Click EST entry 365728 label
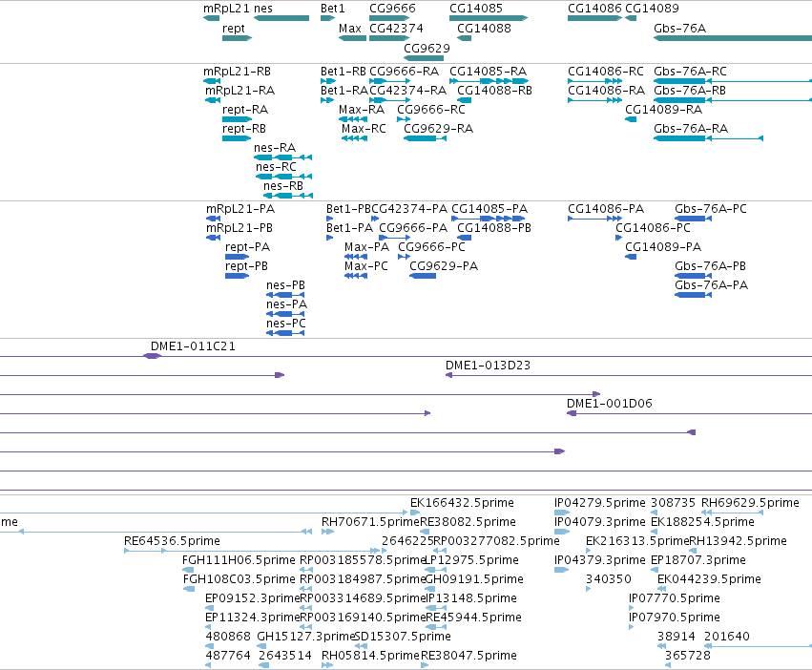 tap(688, 656)
